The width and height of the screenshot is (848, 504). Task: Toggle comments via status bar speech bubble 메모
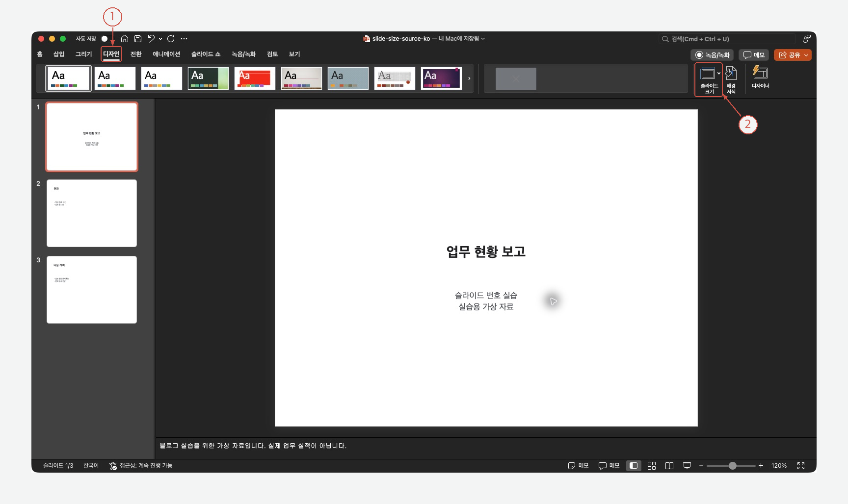click(x=609, y=466)
